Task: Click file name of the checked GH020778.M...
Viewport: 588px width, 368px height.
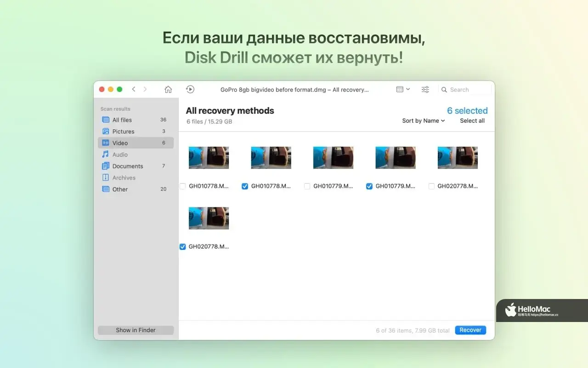Action: [x=209, y=247]
